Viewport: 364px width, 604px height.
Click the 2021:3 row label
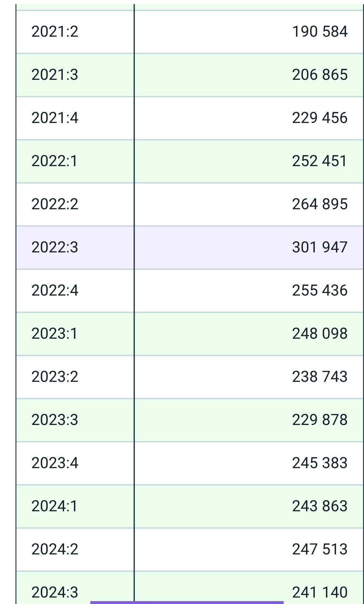click(x=55, y=75)
